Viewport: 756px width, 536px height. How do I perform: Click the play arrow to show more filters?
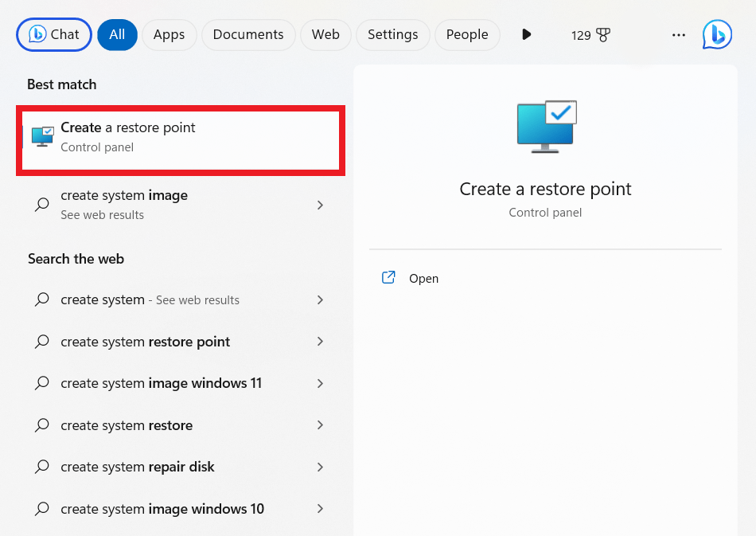(526, 35)
